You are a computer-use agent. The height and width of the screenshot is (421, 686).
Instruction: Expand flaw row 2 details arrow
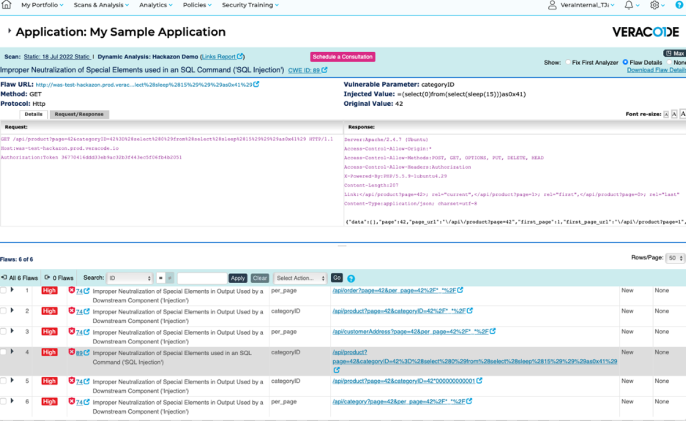[x=12, y=310]
